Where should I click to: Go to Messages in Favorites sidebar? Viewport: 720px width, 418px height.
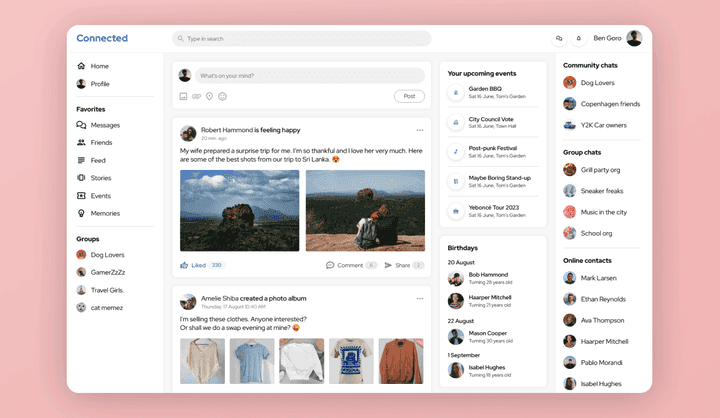point(104,125)
